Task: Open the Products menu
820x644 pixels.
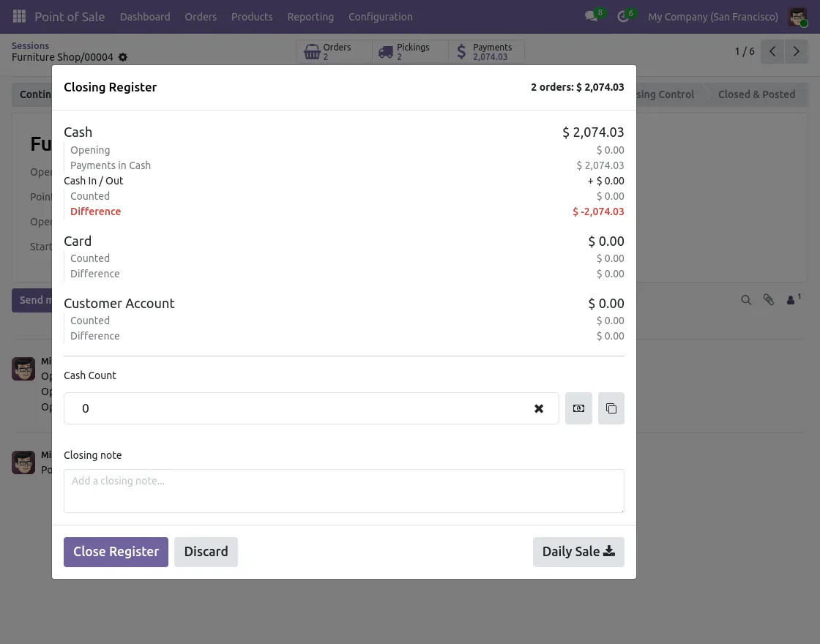Action: pyautogui.click(x=252, y=17)
